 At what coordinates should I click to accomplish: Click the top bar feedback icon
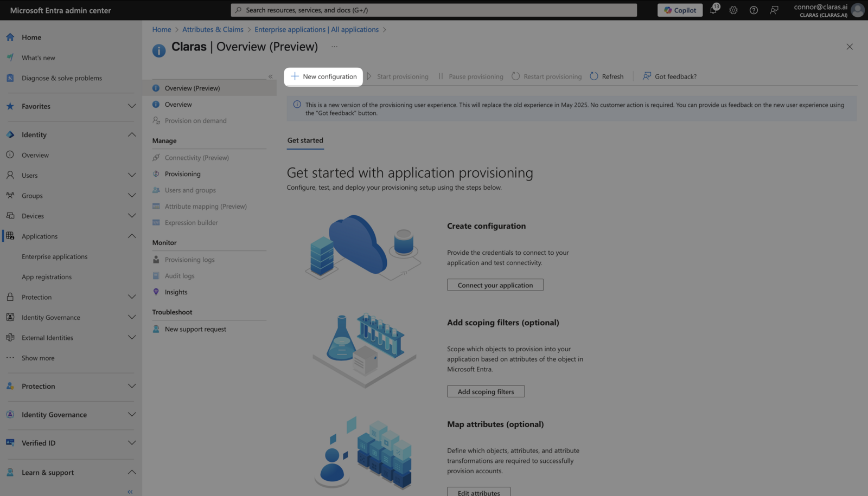(774, 10)
